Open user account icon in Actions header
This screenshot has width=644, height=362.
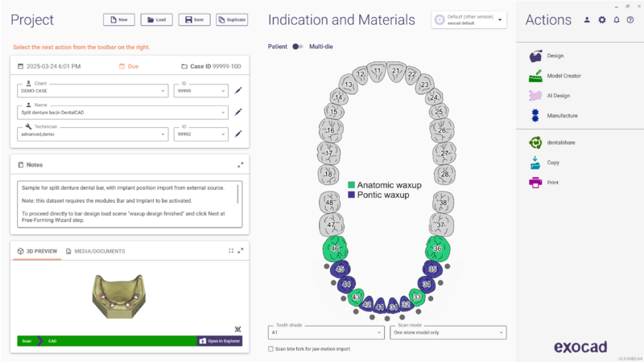(587, 19)
